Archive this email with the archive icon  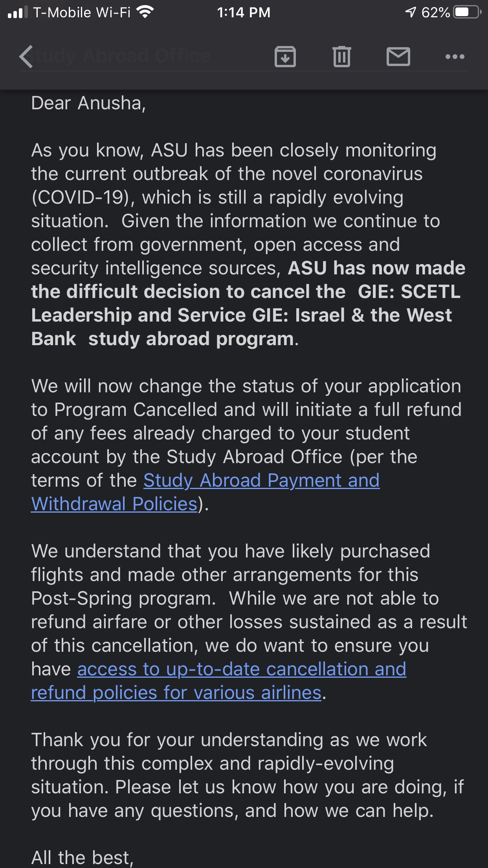tap(285, 57)
